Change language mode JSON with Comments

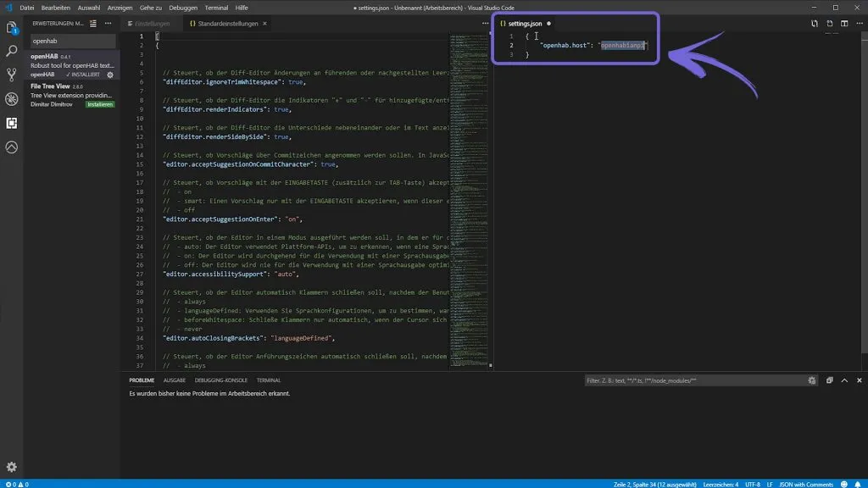pos(805,484)
